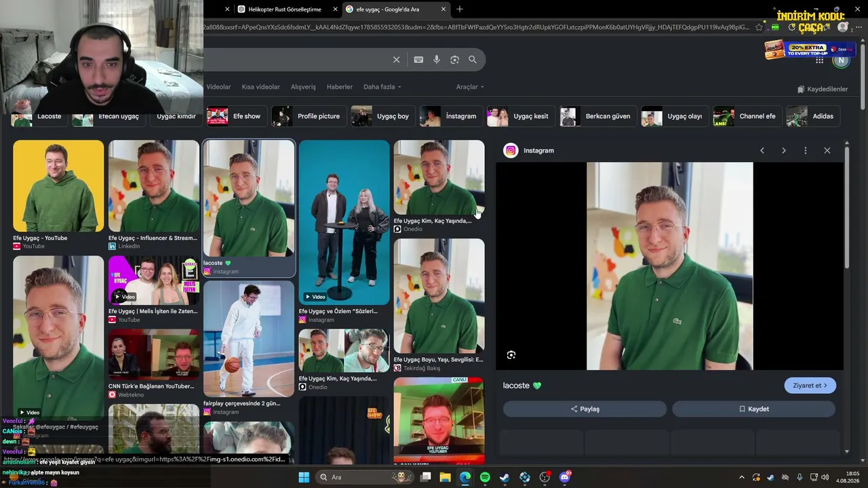The image size is (868, 488).
Task: Open Task View from the taskbar
Action: click(x=426, y=477)
